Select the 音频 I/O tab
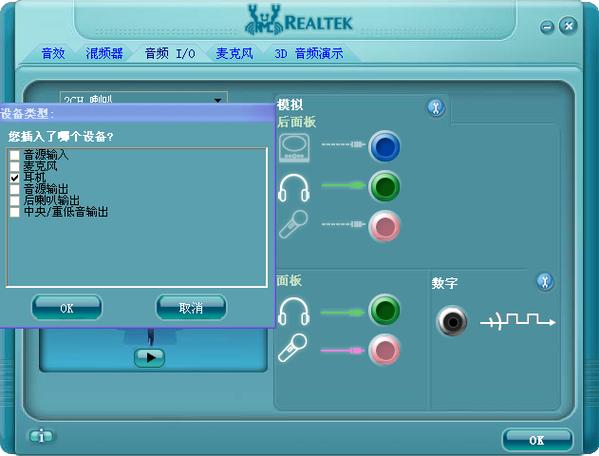599x456 pixels. (170, 53)
